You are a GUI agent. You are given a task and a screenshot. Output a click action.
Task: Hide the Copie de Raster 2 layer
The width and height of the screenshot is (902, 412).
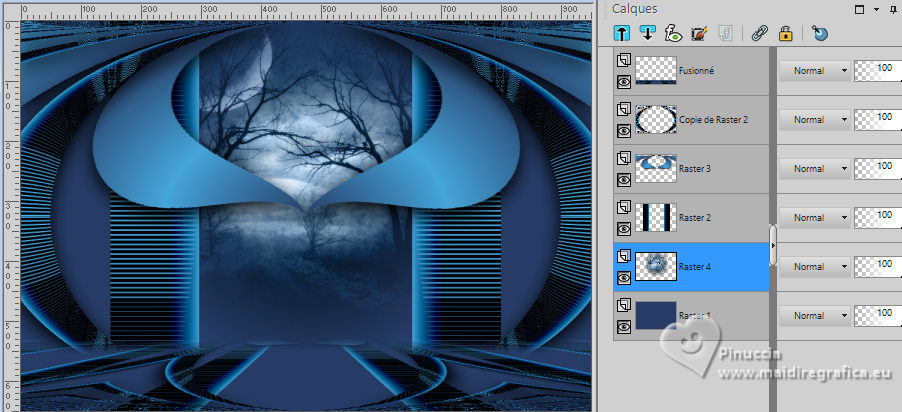(x=624, y=131)
